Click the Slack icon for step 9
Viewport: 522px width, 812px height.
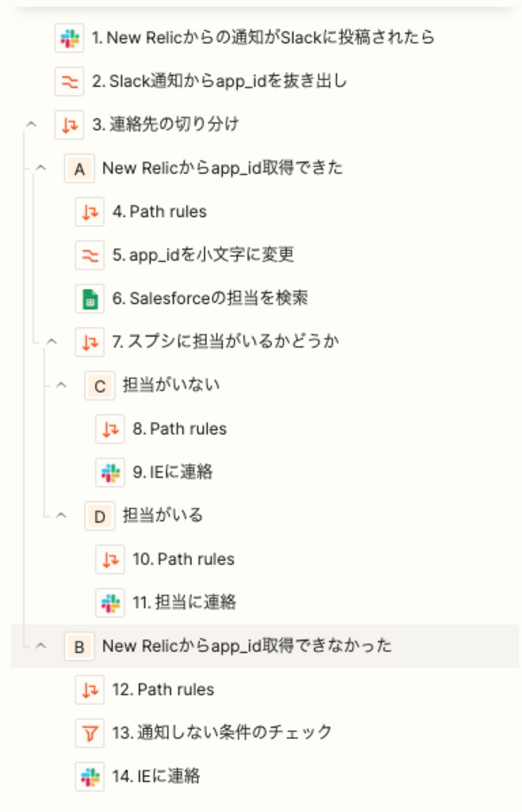[110, 473]
